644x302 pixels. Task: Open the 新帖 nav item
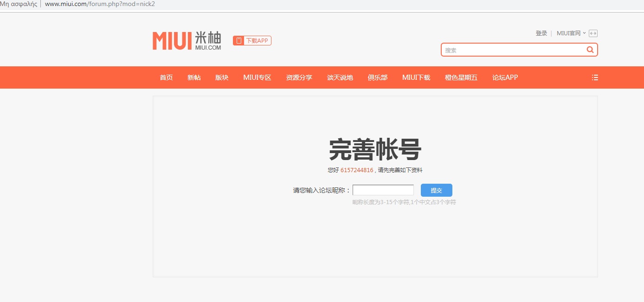coord(194,77)
